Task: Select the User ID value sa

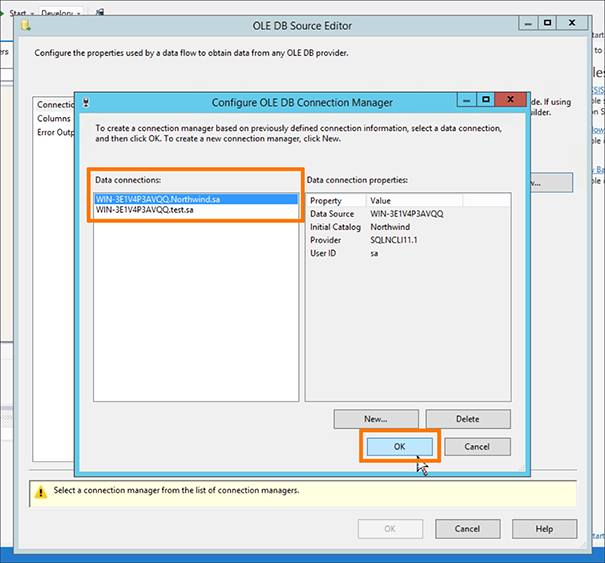Action: click(x=374, y=254)
